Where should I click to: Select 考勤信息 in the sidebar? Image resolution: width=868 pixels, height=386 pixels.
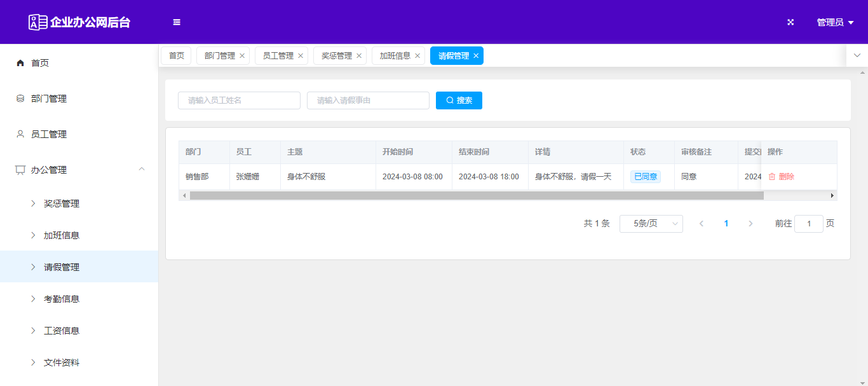(x=62, y=299)
